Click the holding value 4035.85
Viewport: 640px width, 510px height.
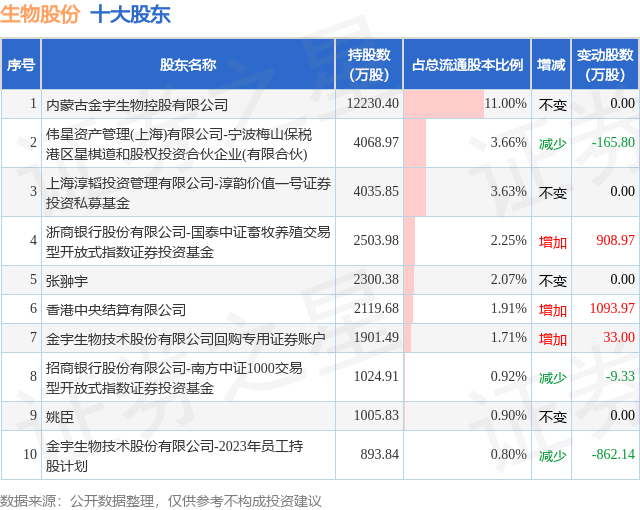pyautogui.click(x=376, y=191)
